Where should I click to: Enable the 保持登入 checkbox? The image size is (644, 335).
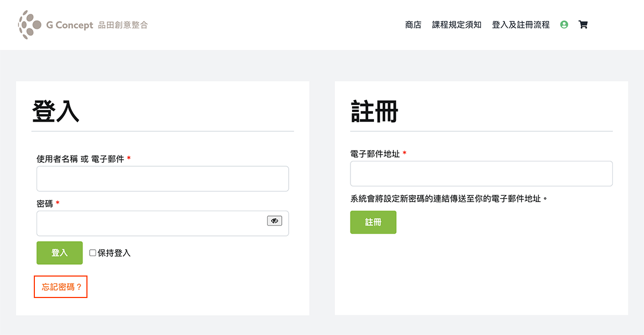92,252
